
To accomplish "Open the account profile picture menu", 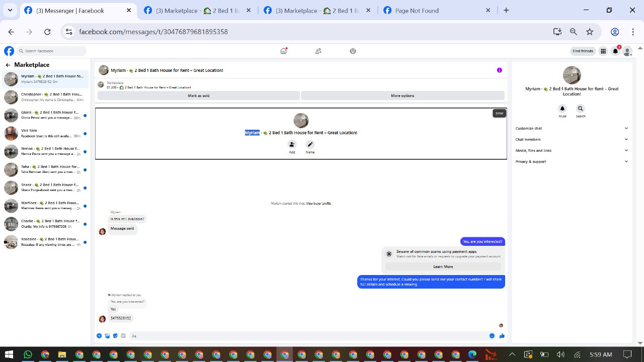I will [x=627, y=51].
